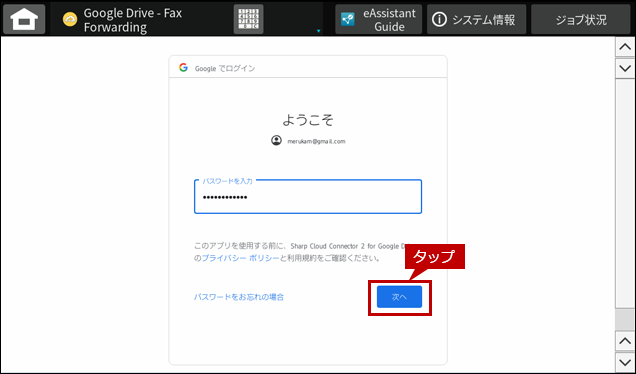Click the merukam@gmail.com account text
Viewport: 636px width, 374px height.
tap(316, 142)
